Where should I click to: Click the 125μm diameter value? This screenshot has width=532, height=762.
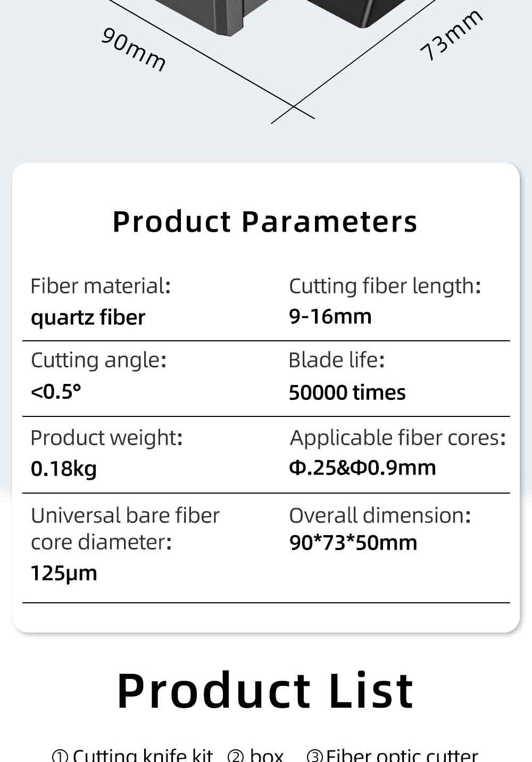coord(64,573)
